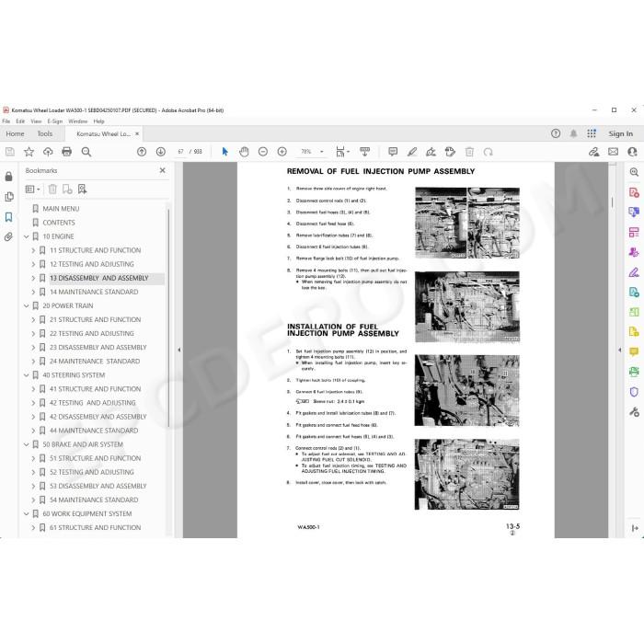The width and height of the screenshot is (644, 644).
Task: Open the Edit menu
Action: coord(20,121)
